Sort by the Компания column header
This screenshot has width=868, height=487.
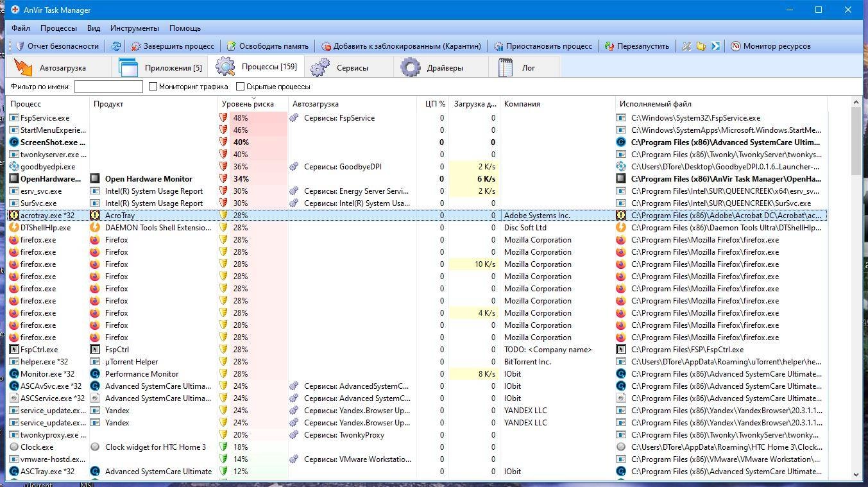[x=557, y=104]
